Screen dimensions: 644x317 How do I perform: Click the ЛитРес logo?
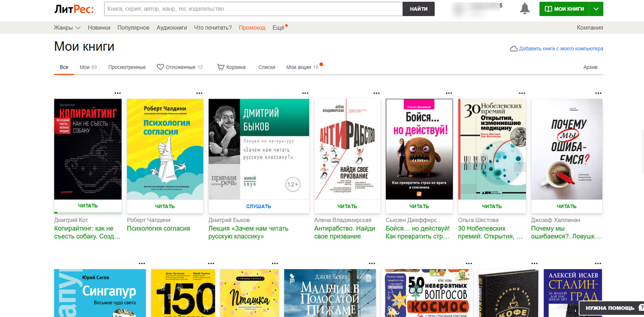click(x=74, y=9)
